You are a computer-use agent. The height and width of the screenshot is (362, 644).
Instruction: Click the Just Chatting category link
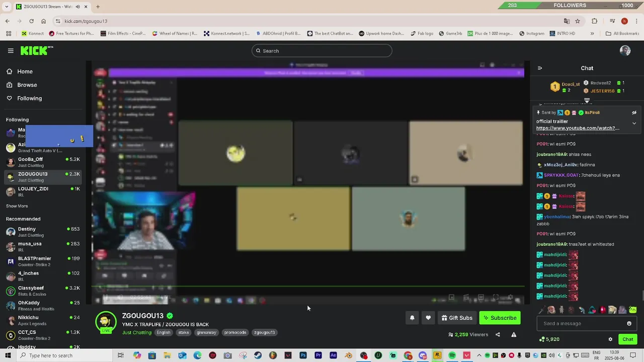136,333
